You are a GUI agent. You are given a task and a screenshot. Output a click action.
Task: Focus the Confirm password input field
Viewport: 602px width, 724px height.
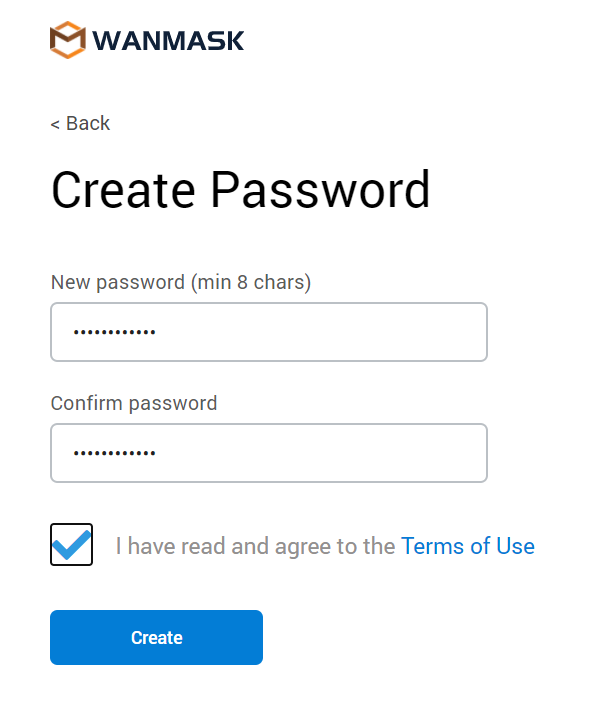tap(269, 453)
